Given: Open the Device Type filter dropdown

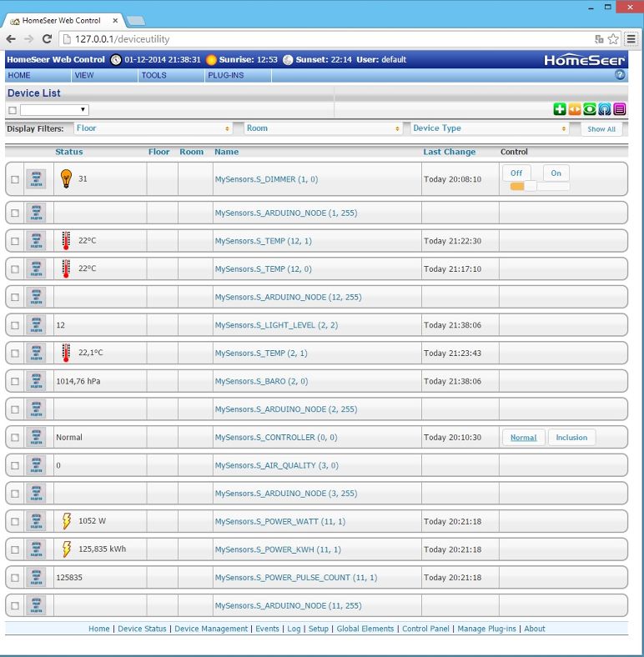Looking at the screenshot, I should coord(490,128).
